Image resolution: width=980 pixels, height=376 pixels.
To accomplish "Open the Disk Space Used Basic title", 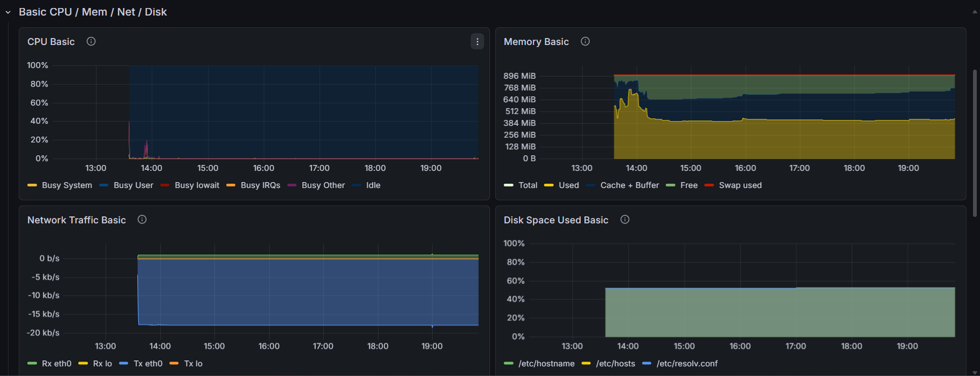I will click(556, 220).
